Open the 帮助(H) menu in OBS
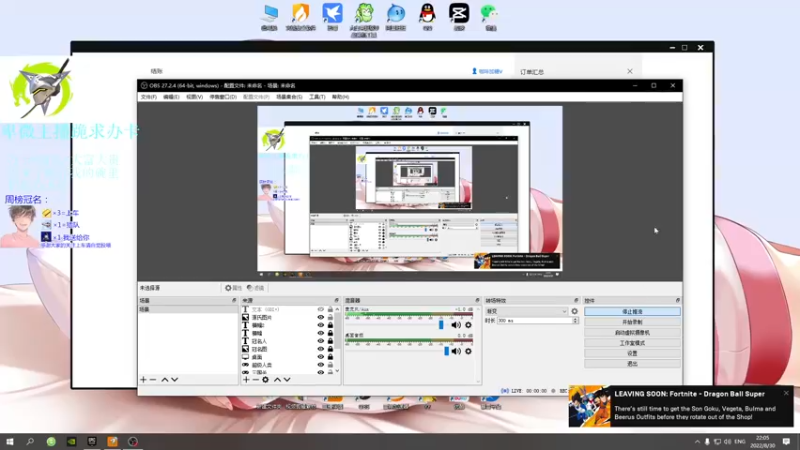This screenshot has height=450, width=800. [340, 97]
